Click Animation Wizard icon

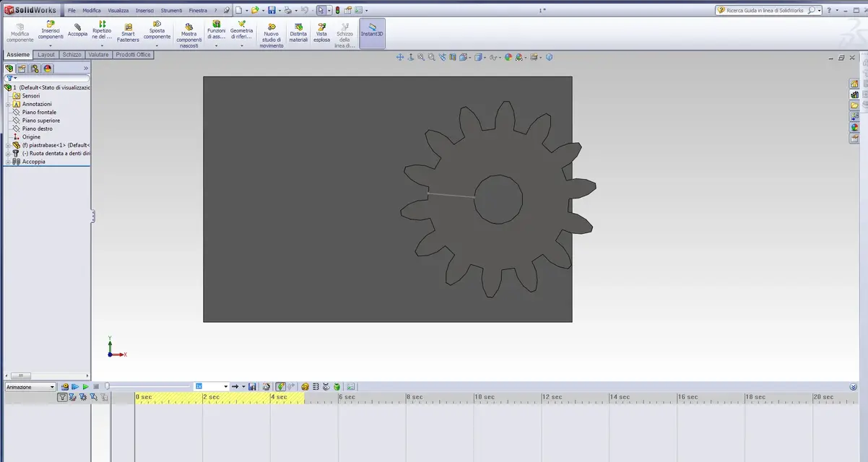266,387
